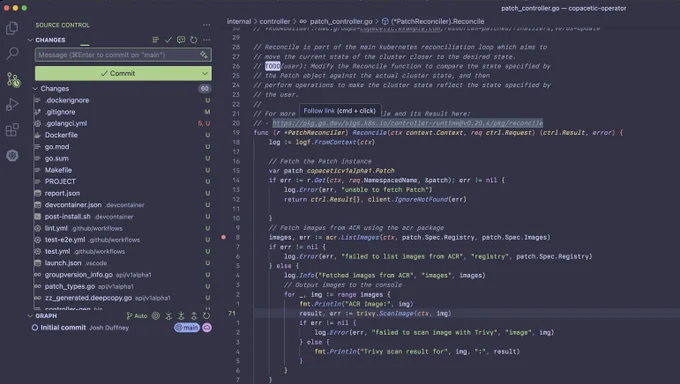Select go.sum in changes list
Image resolution: width=680 pixels, height=384 pixels.
pyautogui.click(x=122, y=158)
